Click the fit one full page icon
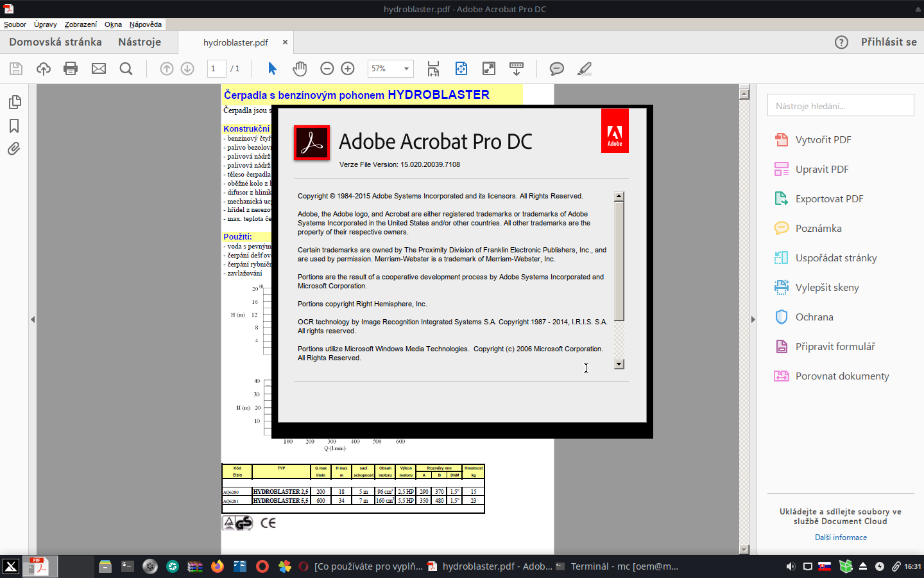 pos(461,69)
